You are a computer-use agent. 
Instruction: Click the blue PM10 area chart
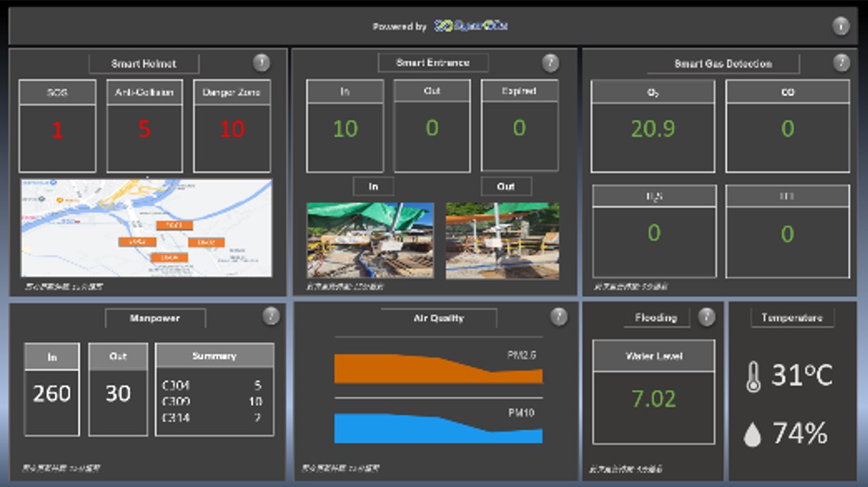coord(438,428)
